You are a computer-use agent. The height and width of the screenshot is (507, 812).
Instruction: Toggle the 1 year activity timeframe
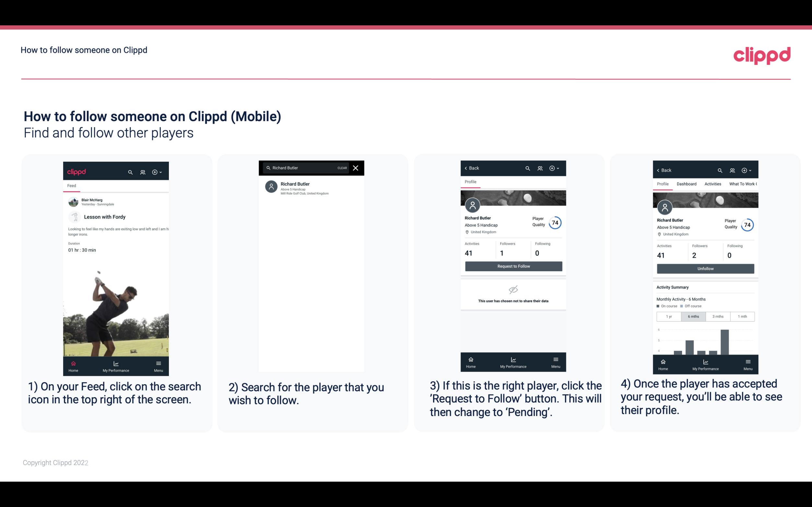[x=669, y=316]
